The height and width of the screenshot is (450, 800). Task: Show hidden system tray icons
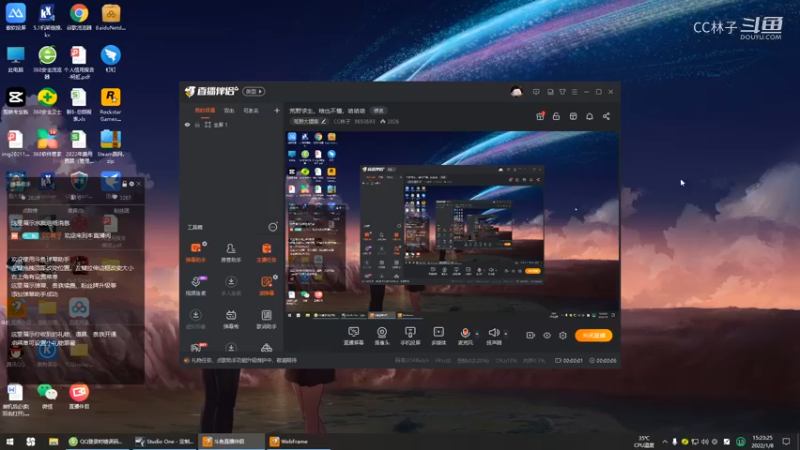pos(665,441)
